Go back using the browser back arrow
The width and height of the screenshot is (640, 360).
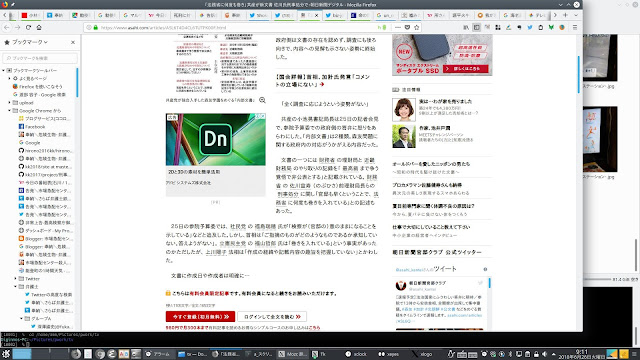(7, 27)
